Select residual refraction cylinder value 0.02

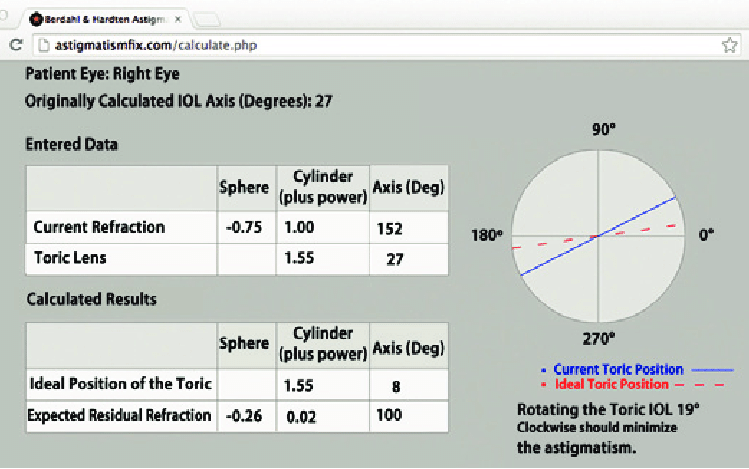tap(301, 417)
